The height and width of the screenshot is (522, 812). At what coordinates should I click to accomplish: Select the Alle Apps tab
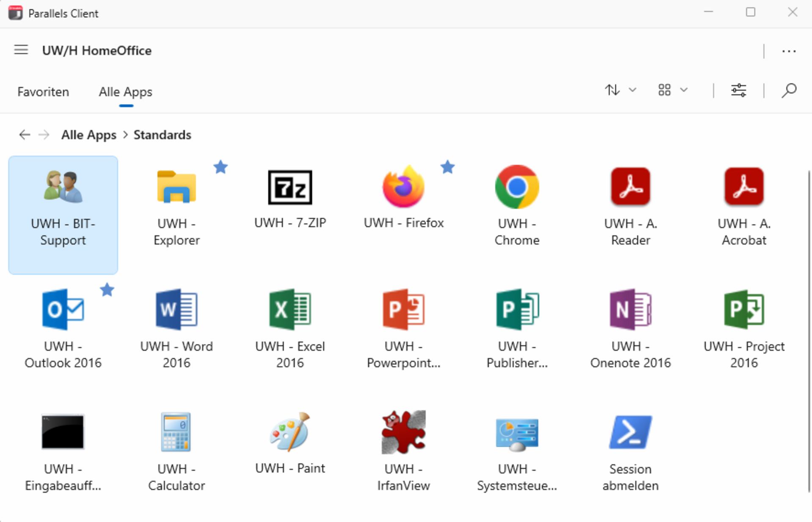(126, 92)
